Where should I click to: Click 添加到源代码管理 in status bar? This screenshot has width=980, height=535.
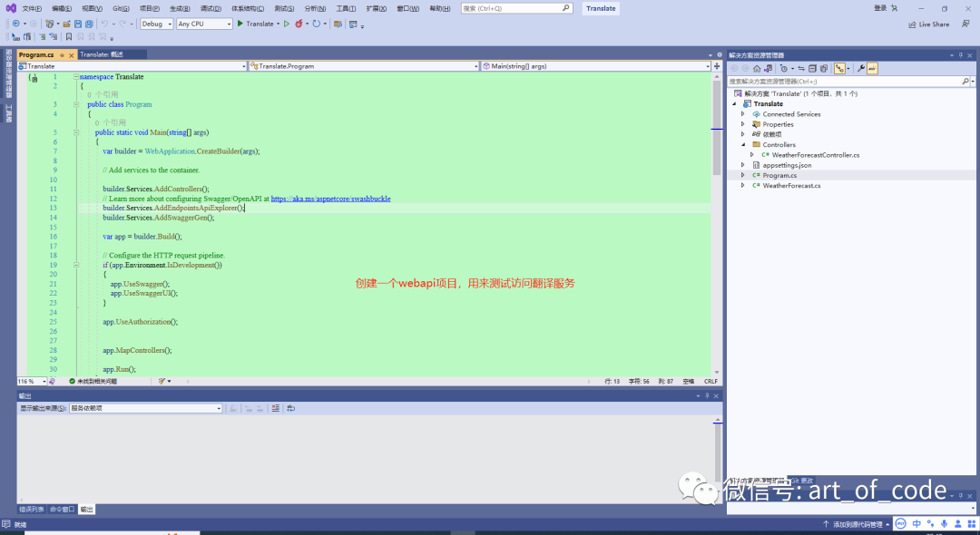click(857, 524)
